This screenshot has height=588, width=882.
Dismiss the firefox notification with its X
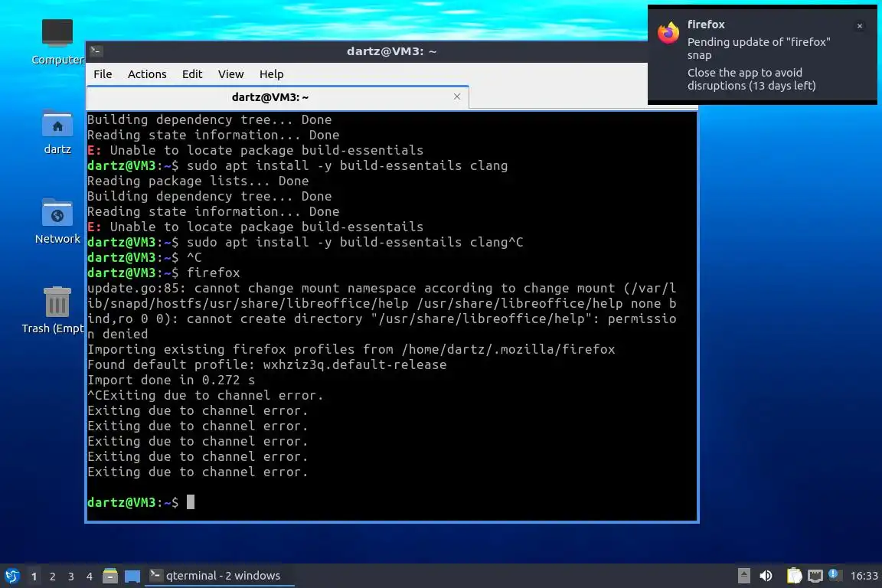coord(860,26)
